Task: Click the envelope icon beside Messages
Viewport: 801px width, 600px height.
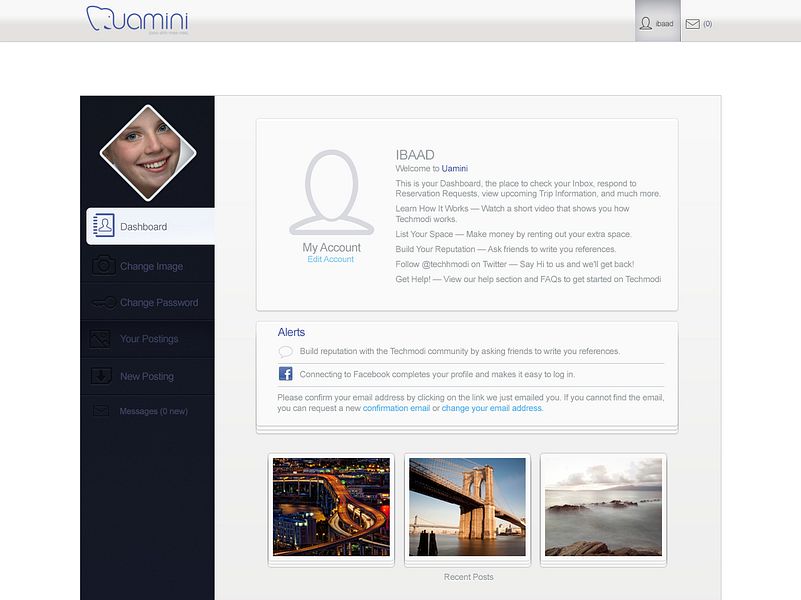Action: point(101,411)
